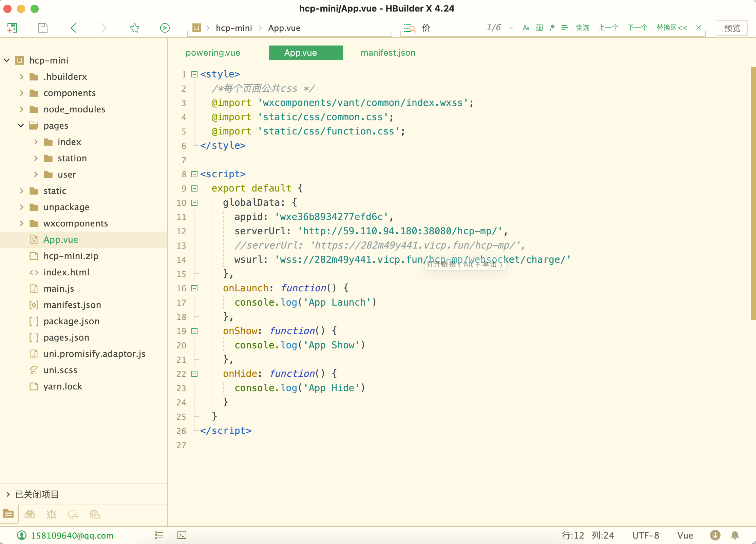Switch to manifest.json tab
The width and height of the screenshot is (756, 544).
(x=388, y=53)
